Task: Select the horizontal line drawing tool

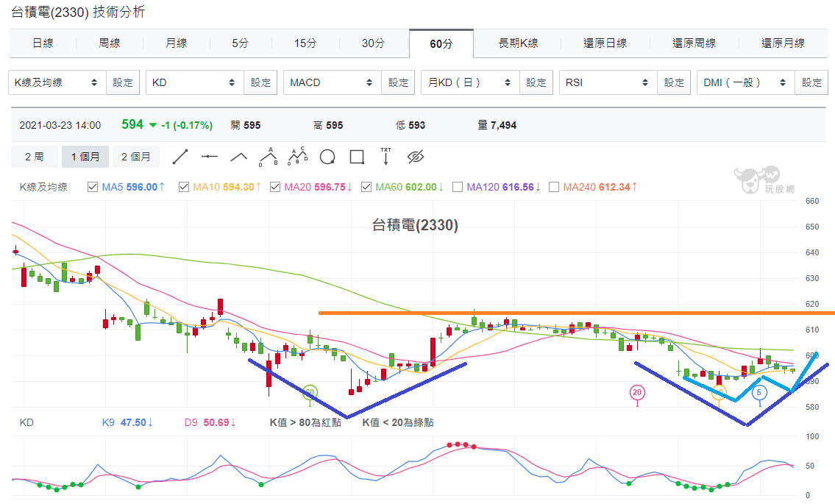Action: pos(209,157)
